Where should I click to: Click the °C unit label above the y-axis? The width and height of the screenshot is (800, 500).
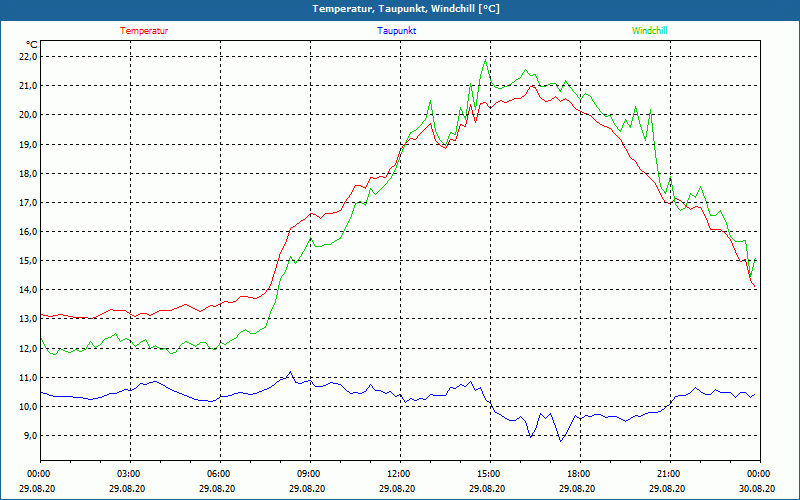tap(32, 45)
